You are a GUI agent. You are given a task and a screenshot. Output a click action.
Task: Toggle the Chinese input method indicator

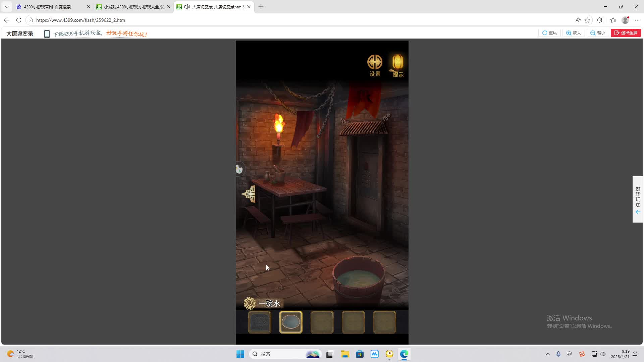pyautogui.click(x=569, y=354)
